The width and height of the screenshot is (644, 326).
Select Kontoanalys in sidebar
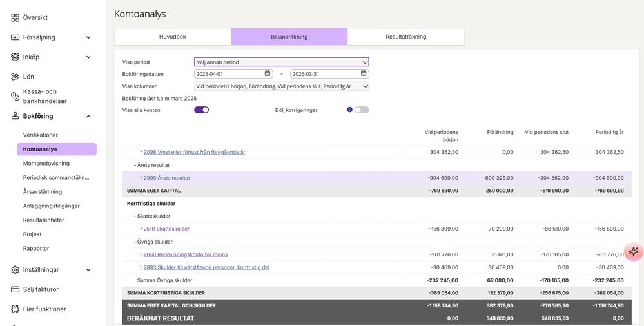tap(57, 149)
